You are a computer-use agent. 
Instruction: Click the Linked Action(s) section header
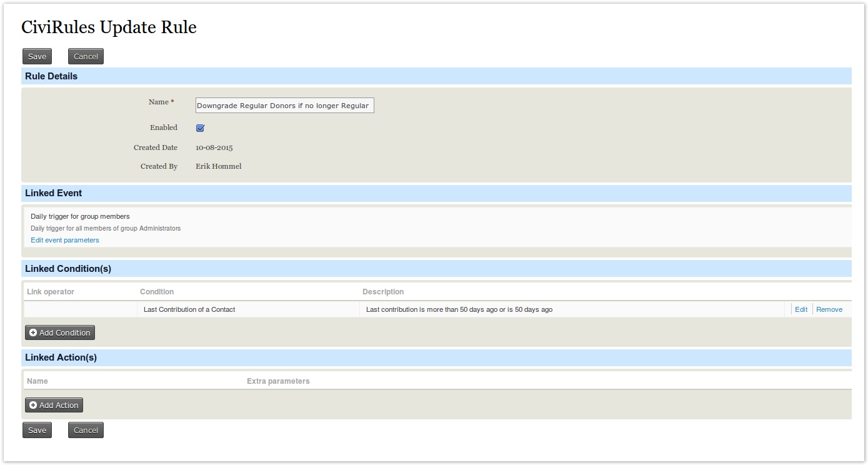[x=61, y=357]
